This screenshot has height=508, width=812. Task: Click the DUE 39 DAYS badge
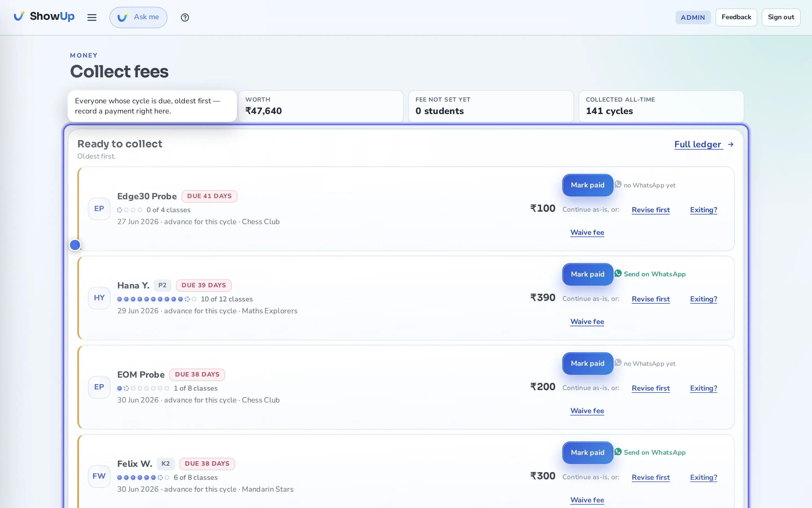[204, 285]
